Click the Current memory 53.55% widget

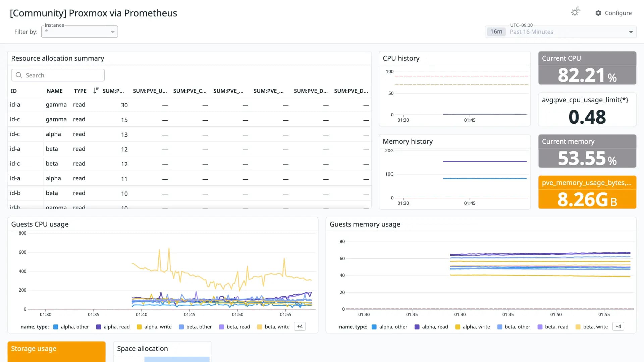[587, 151]
